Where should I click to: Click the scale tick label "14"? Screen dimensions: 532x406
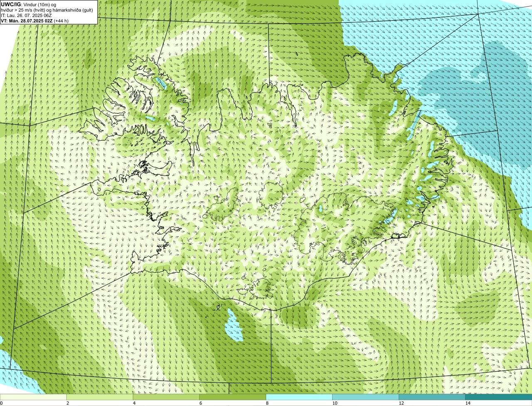tap(468, 403)
